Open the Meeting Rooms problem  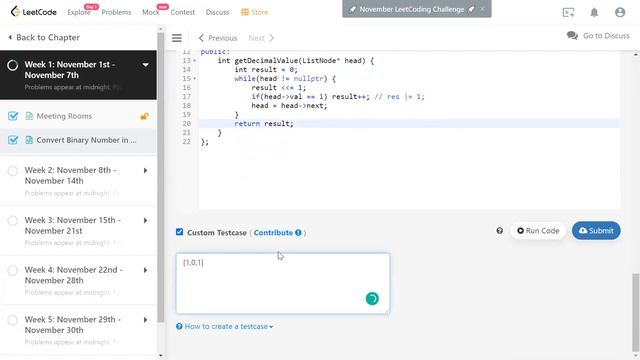pos(64,116)
